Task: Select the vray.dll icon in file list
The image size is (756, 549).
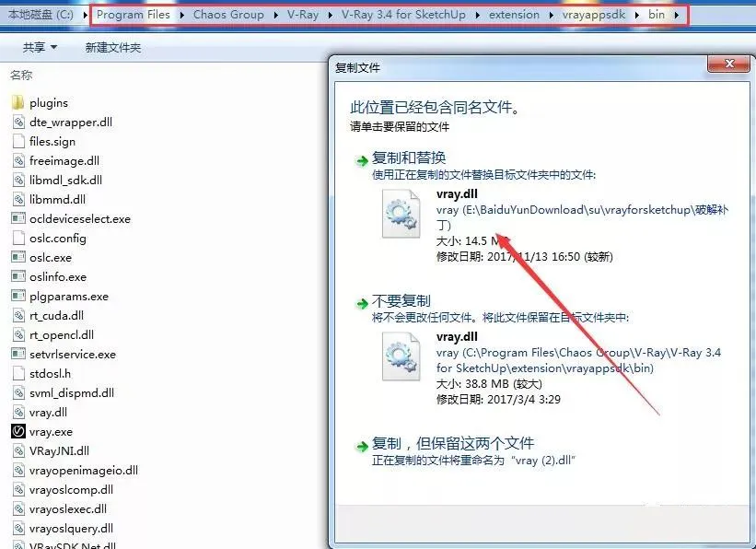Action: tap(18, 412)
